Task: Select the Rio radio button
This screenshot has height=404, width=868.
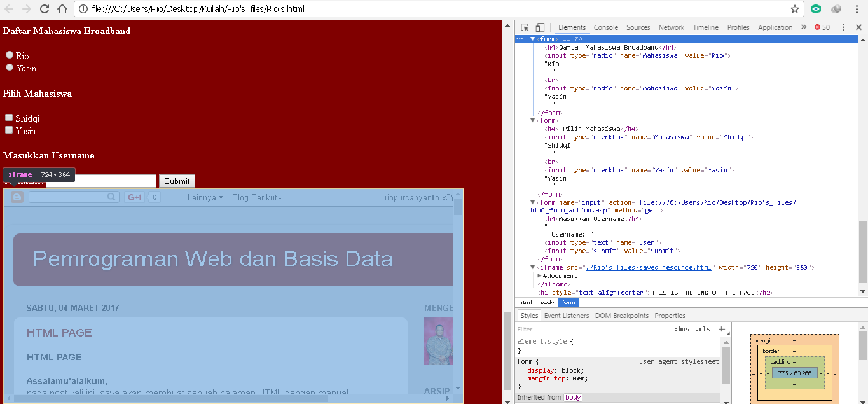Action: click(10, 55)
